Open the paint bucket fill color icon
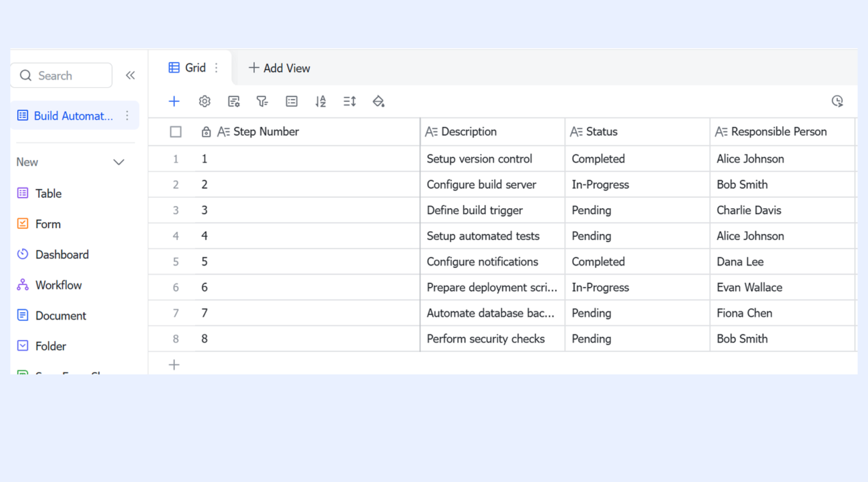The width and height of the screenshot is (868, 482). pos(379,101)
